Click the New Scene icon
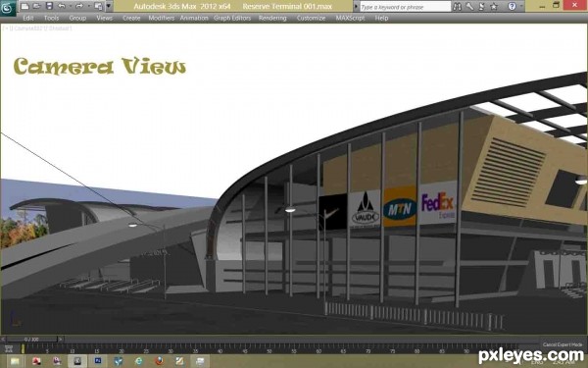This screenshot has height=368, width=588. (x=24, y=6)
